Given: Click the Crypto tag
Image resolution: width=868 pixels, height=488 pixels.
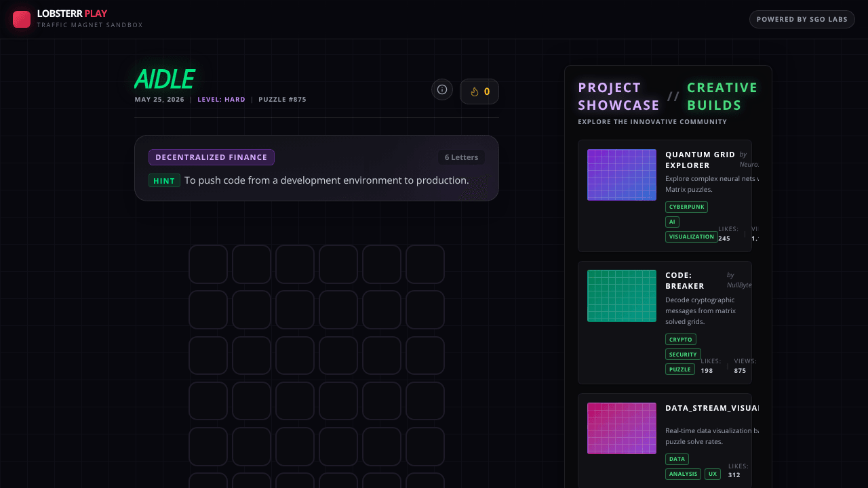Looking at the screenshot, I should pos(681,340).
